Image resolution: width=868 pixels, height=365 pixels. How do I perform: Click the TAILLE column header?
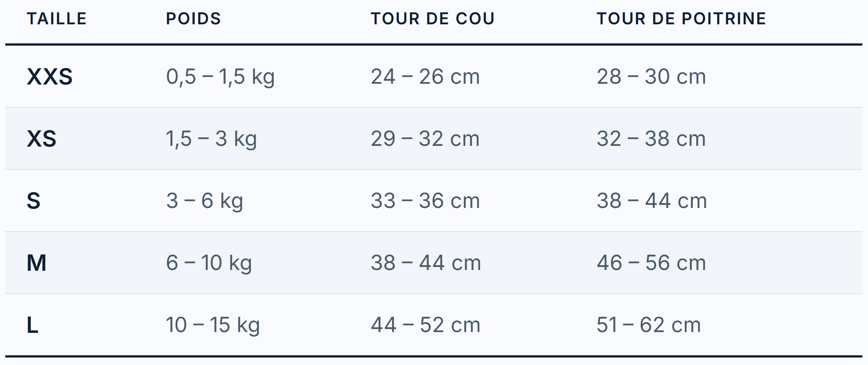57,19
